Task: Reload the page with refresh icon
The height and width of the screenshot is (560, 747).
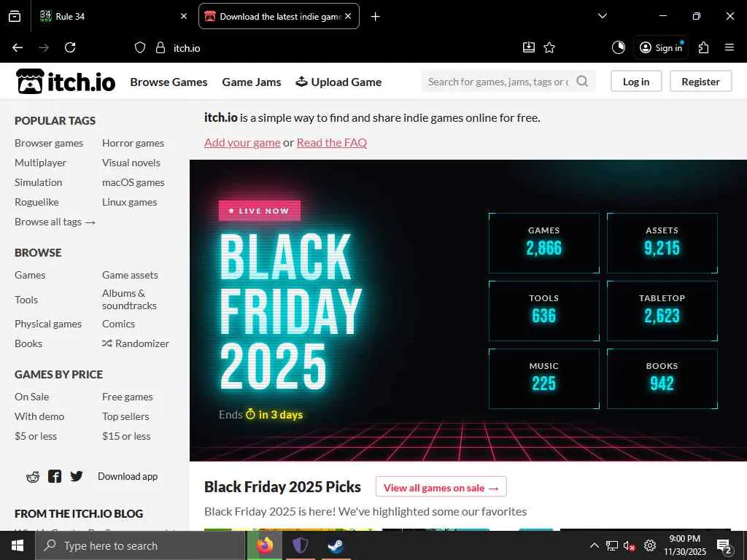Action: click(70, 47)
